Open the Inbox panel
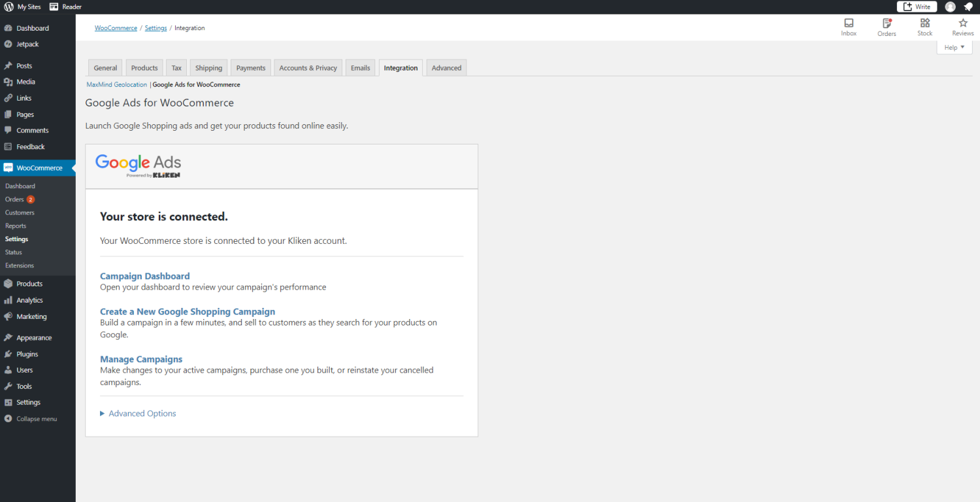This screenshot has height=502, width=980. [849, 27]
